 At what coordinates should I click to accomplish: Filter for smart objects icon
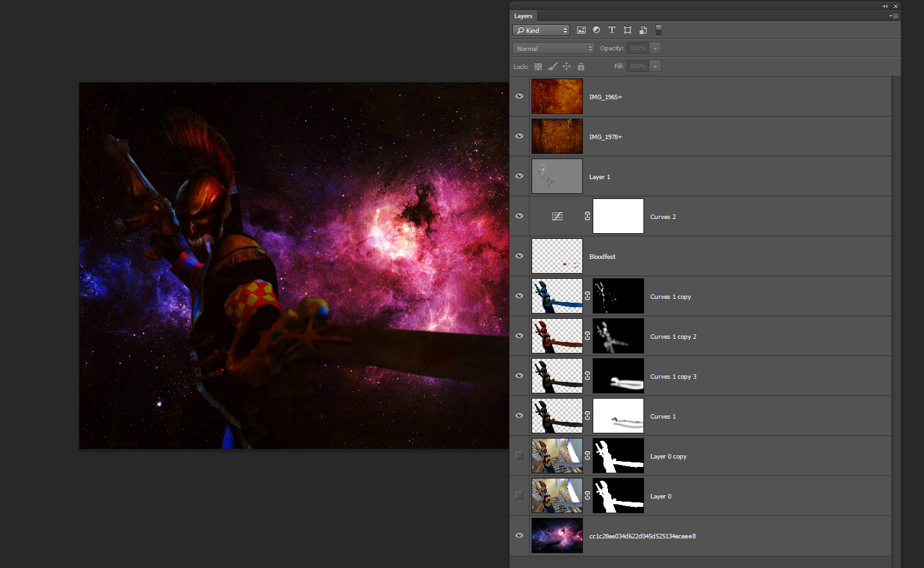(x=643, y=30)
